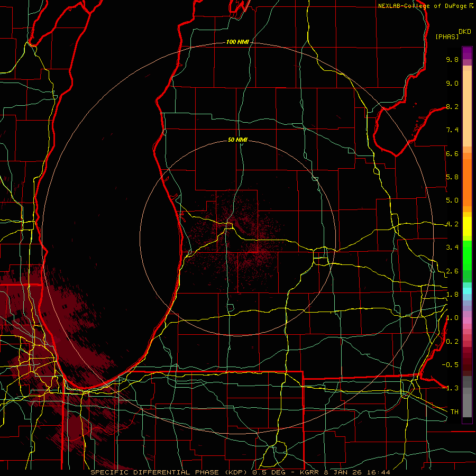
Task: Click the 5.8 scale value
Action: (x=452, y=177)
